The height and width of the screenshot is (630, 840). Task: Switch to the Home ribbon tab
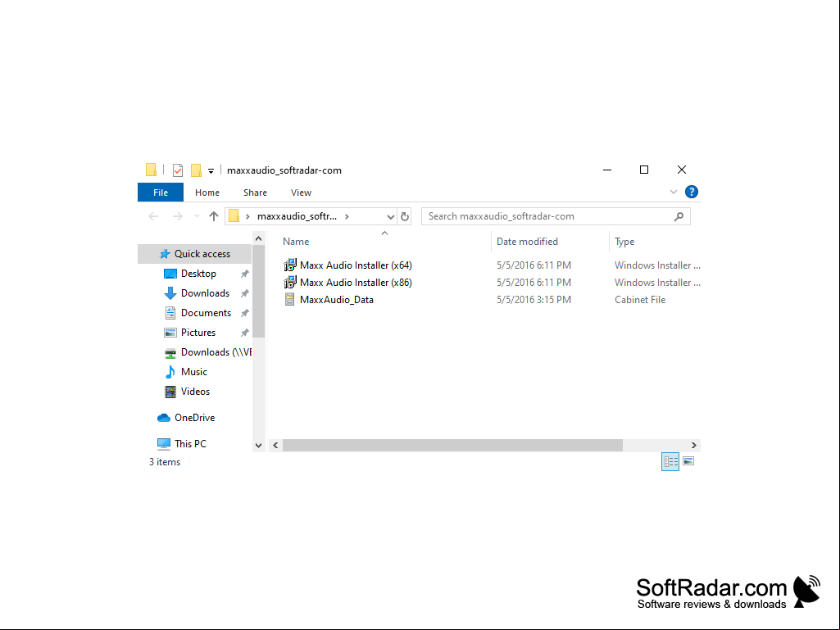click(207, 193)
